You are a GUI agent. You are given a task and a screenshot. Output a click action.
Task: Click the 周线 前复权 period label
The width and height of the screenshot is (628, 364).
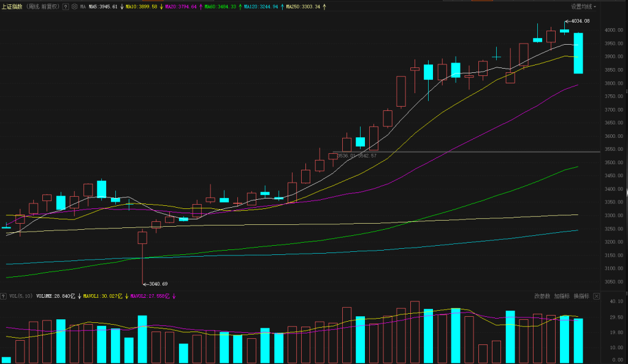(43, 7)
